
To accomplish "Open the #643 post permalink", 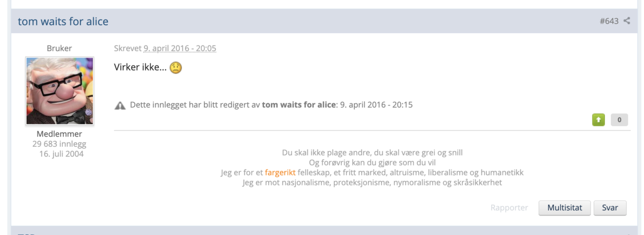I will coord(609,21).
